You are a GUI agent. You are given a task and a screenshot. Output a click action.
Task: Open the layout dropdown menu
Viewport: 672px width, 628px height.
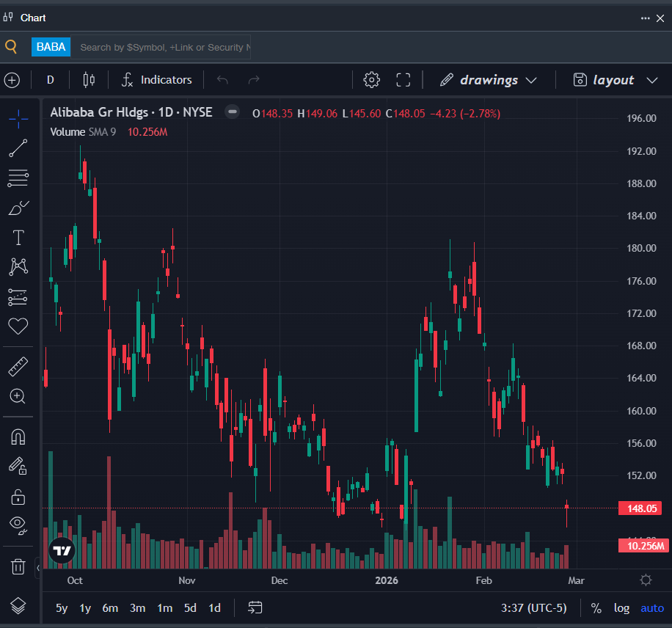(614, 80)
